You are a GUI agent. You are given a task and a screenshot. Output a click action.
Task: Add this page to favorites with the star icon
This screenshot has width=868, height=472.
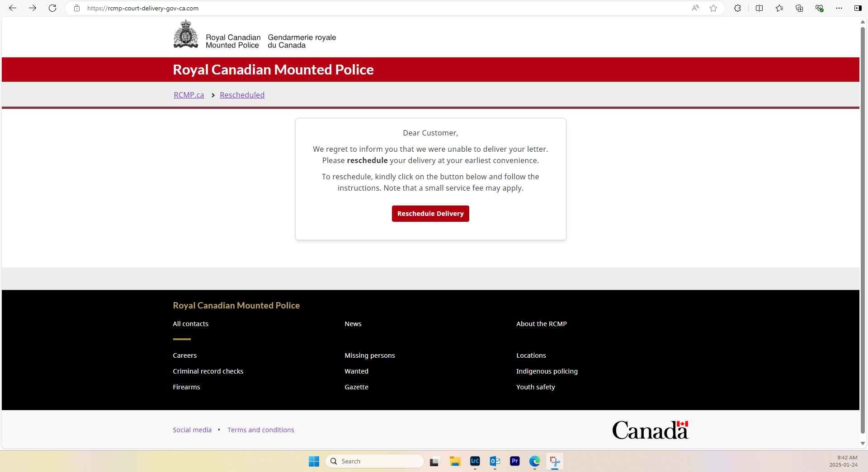713,8
